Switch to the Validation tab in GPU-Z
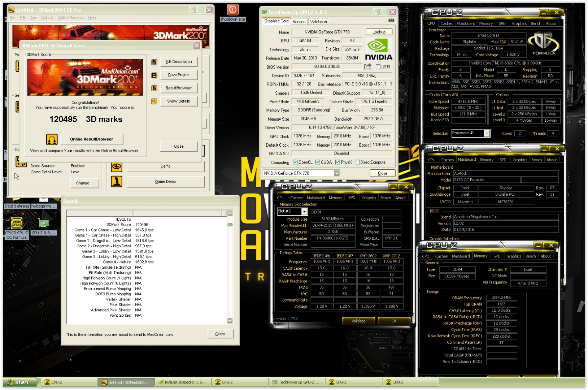The height and width of the screenshot is (390, 588). click(318, 22)
